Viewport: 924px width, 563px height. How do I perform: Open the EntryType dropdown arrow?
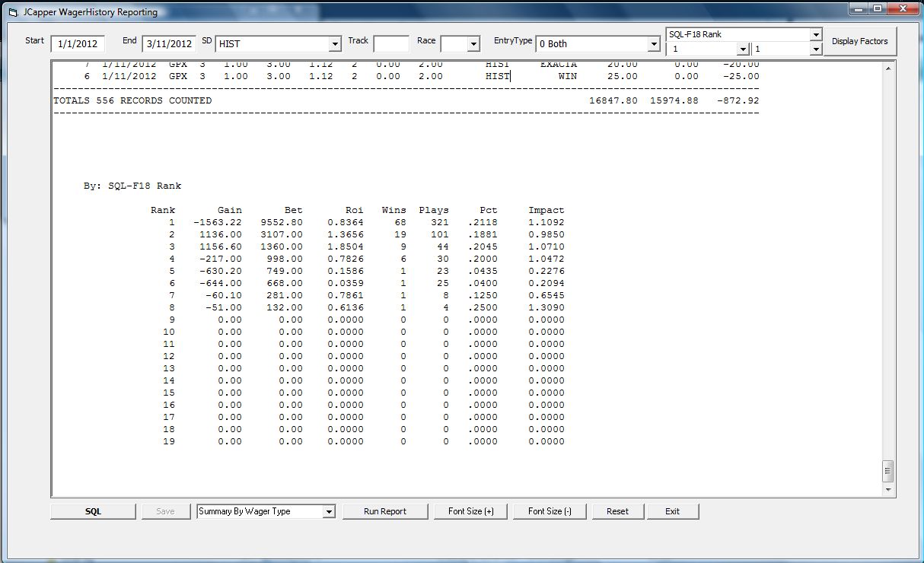pyautogui.click(x=653, y=44)
